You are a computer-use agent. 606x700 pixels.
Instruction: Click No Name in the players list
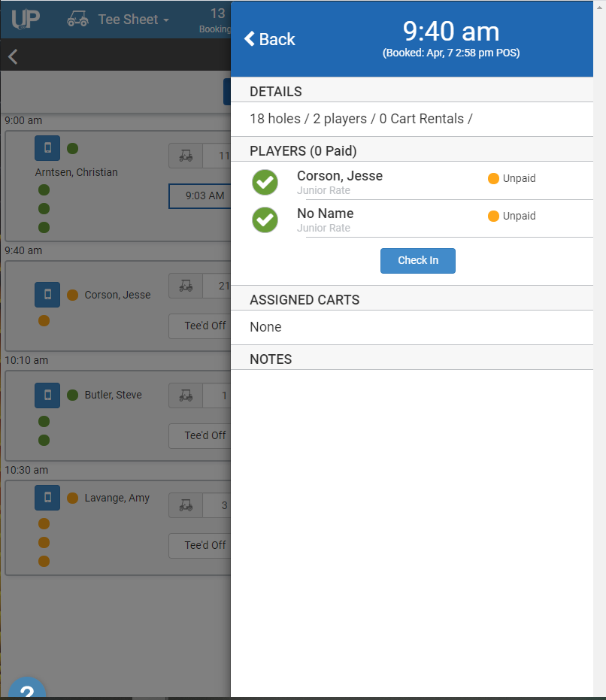(325, 214)
